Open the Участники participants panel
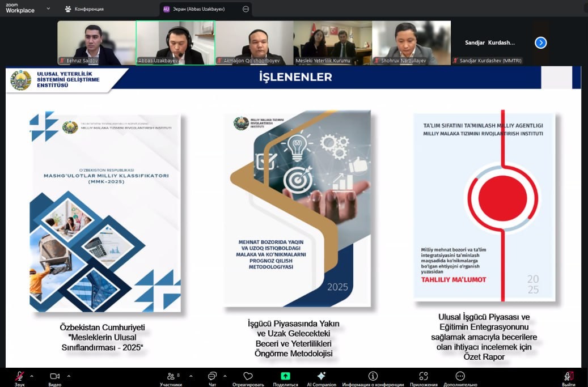Viewport: 588px width, 387px height. [171, 377]
